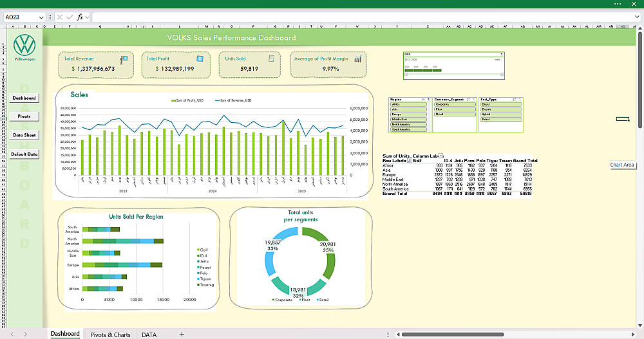The height and width of the screenshot is (339, 644).
Task: Click the Dashboard navigation button
Action: [x=24, y=98]
